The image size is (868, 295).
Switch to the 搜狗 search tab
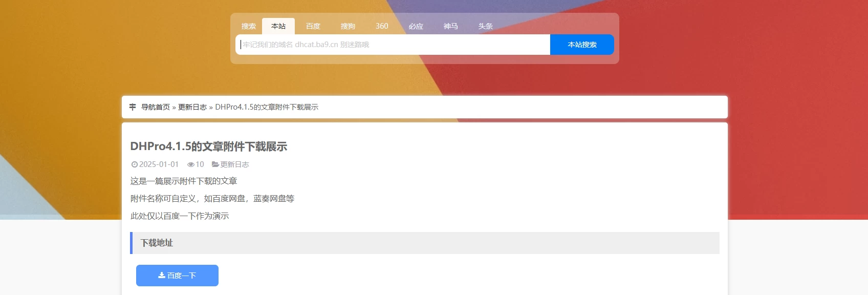click(348, 26)
